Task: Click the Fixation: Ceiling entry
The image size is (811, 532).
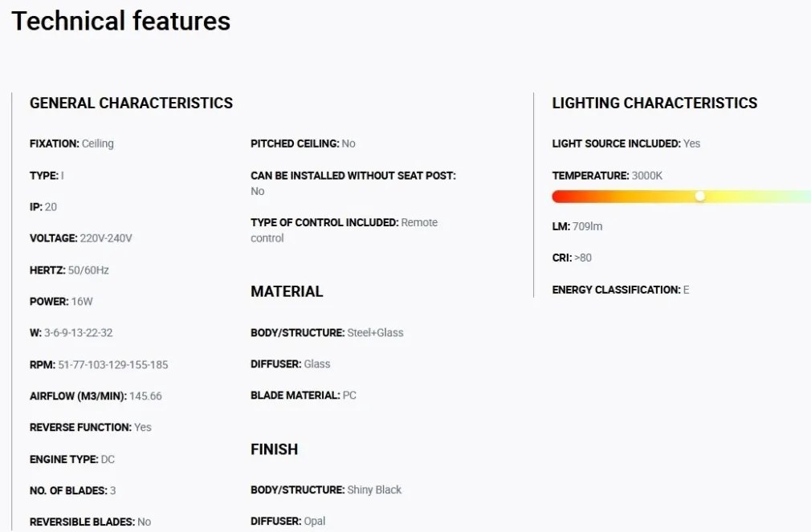Action: (x=71, y=144)
